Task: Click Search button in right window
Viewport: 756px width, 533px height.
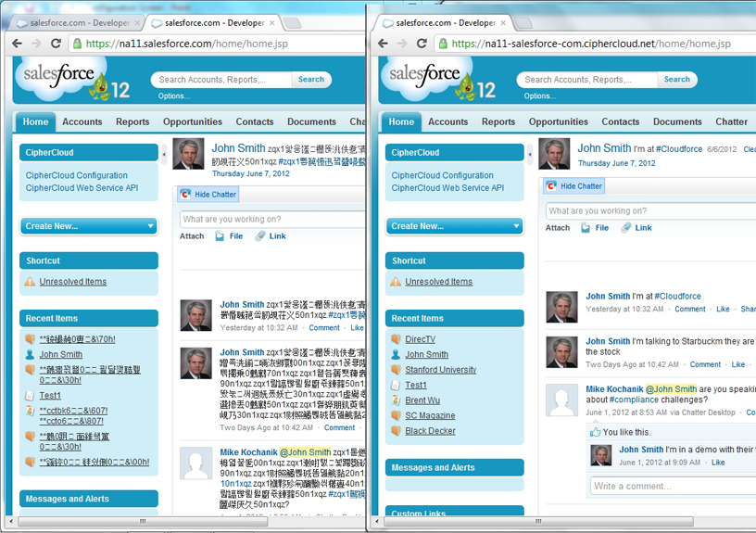Action: pos(677,79)
